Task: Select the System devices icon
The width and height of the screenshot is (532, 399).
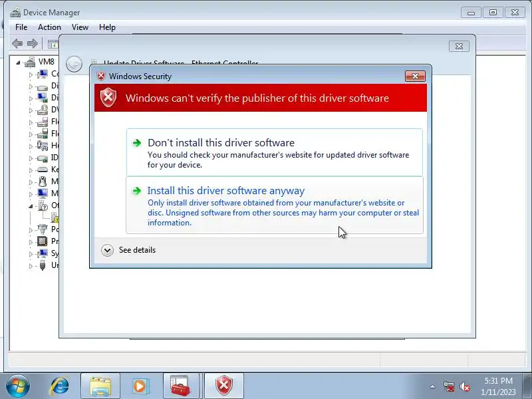Action: [43, 253]
